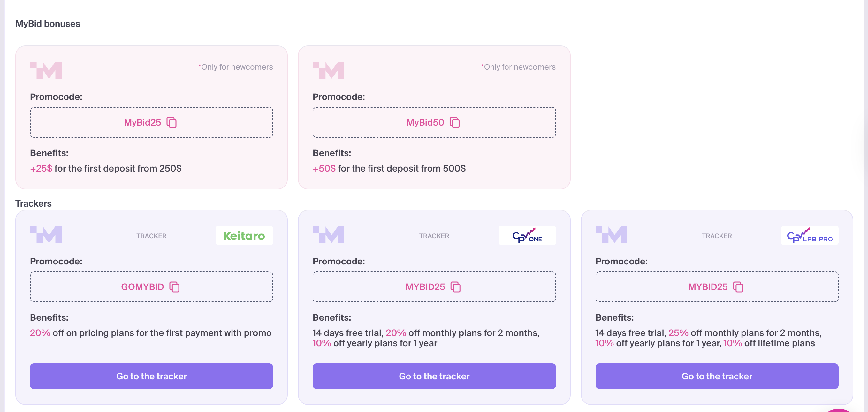
Task: Copy the CPV Lab Pro MYBID25 code icon
Action: 738,287
